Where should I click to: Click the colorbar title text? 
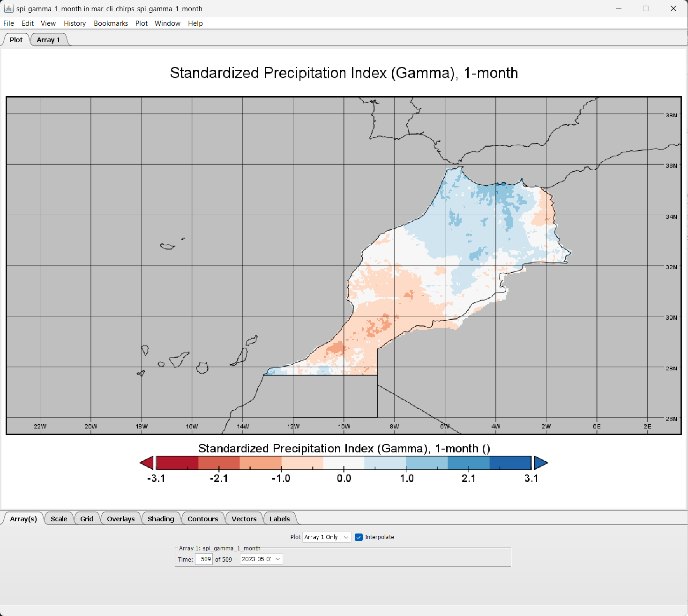tap(344, 449)
